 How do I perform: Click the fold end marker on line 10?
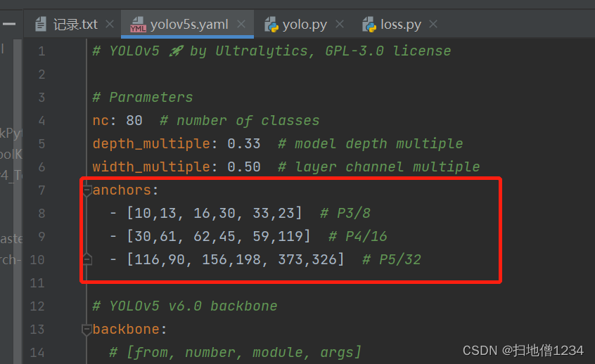pos(87,259)
